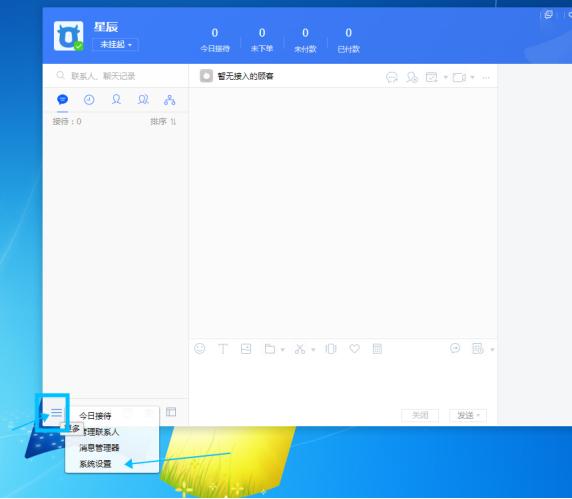The image size is (572, 499).
Task: Expand the screenshot scissors dropdown arrow
Action: tap(313, 350)
